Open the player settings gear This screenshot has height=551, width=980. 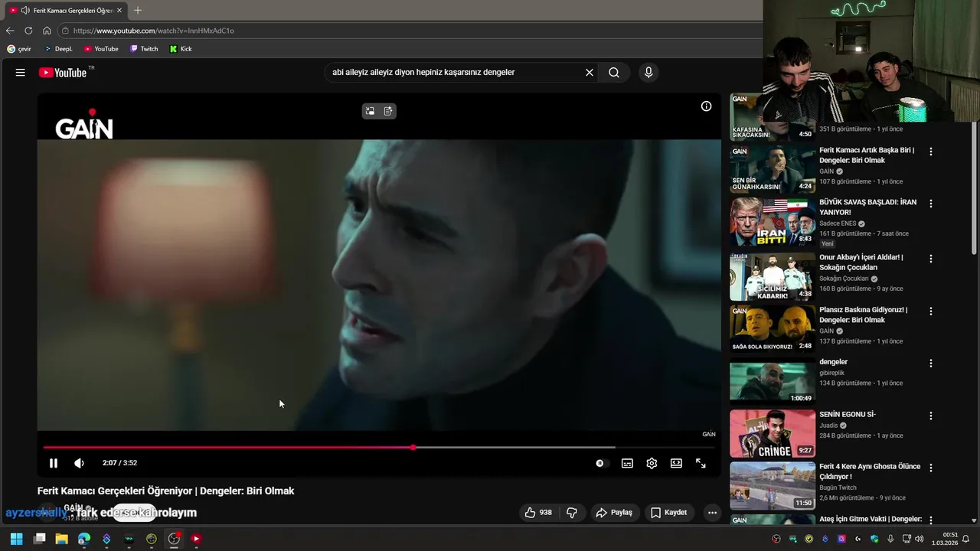[652, 463]
